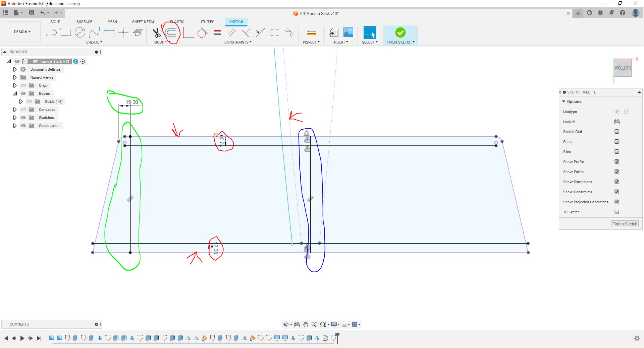Open the CONSTRAINTS dropdown menu
Image resolution: width=644 pixels, height=348 pixels.
(238, 42)
